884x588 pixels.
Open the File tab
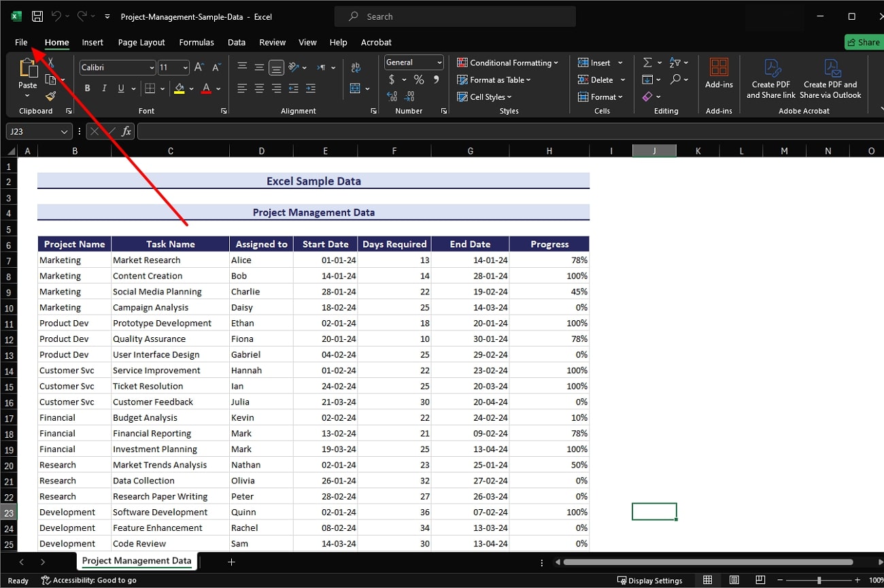(21, 42)
